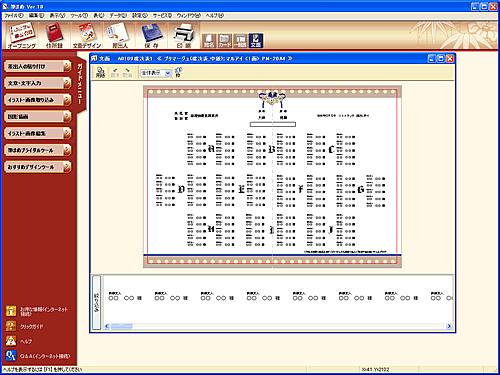Click the right arrow of the guest list scrollbar
This screenshot has width=500, height=375.
449,326
